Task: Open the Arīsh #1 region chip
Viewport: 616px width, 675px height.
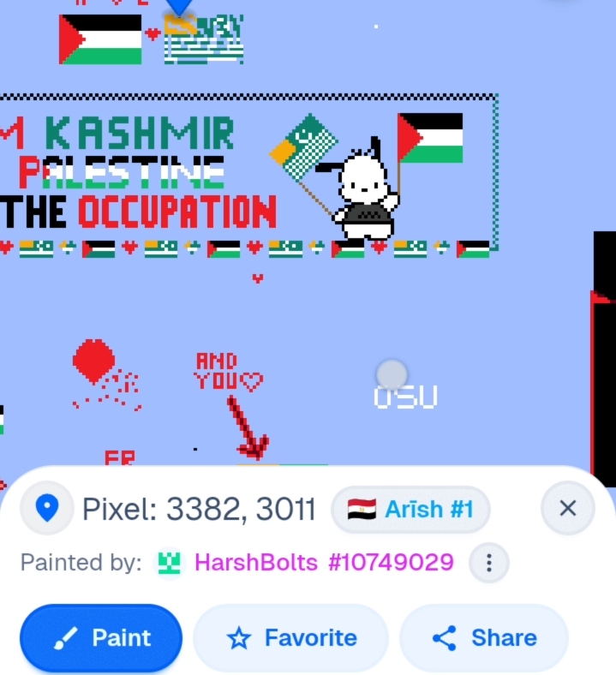Action: (410, 510)
